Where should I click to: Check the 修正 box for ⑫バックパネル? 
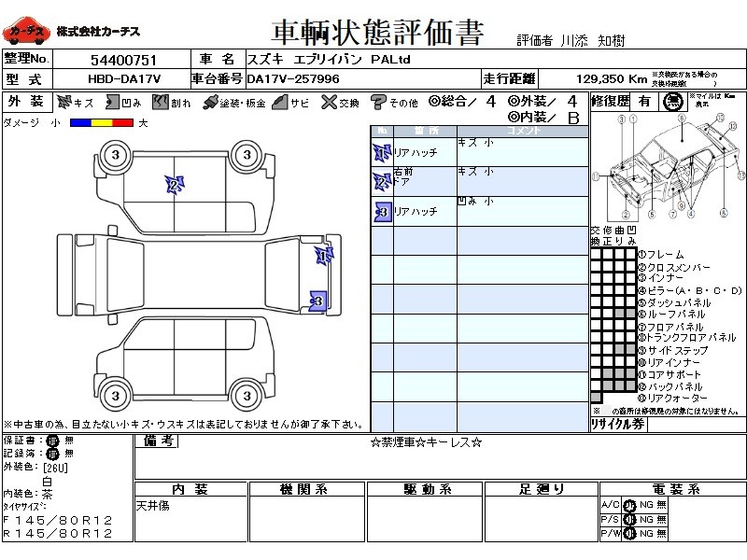[x=608, y=385]
